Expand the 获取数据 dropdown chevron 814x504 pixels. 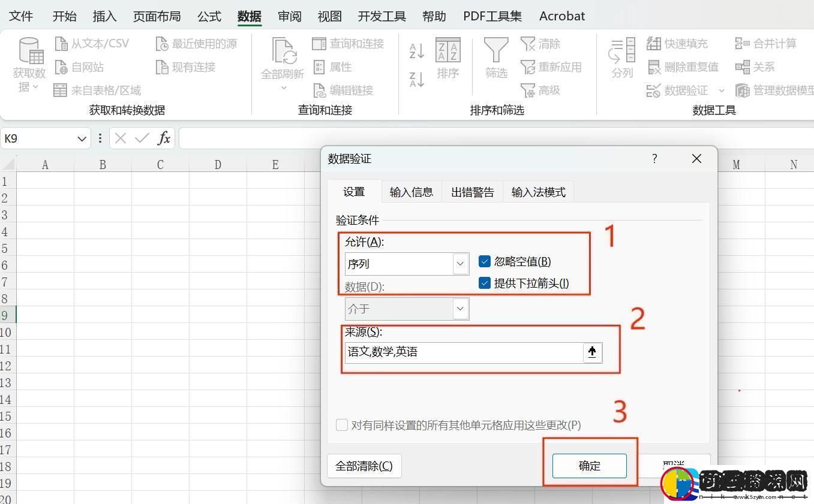pyautogui.click(x=35, y=87)
